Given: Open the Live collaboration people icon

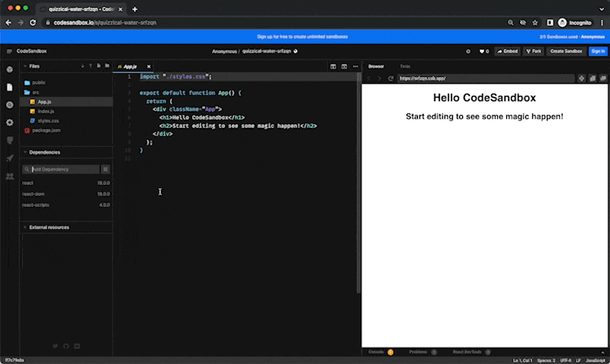Looking at the screenshot, I should click(9, 177).
